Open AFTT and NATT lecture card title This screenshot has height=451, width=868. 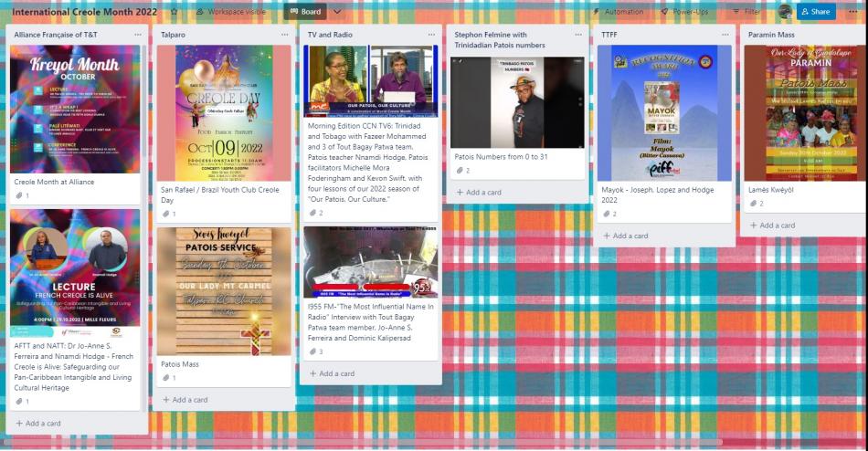(74, 366)
